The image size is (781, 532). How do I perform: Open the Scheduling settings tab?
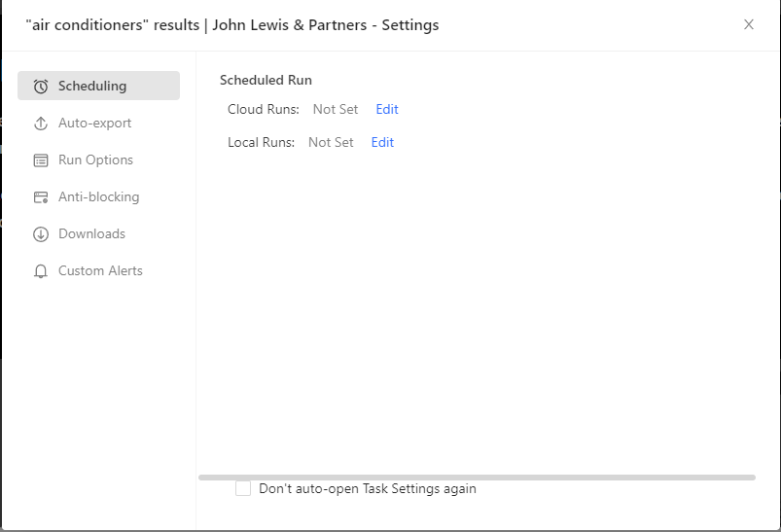point(98,86)
